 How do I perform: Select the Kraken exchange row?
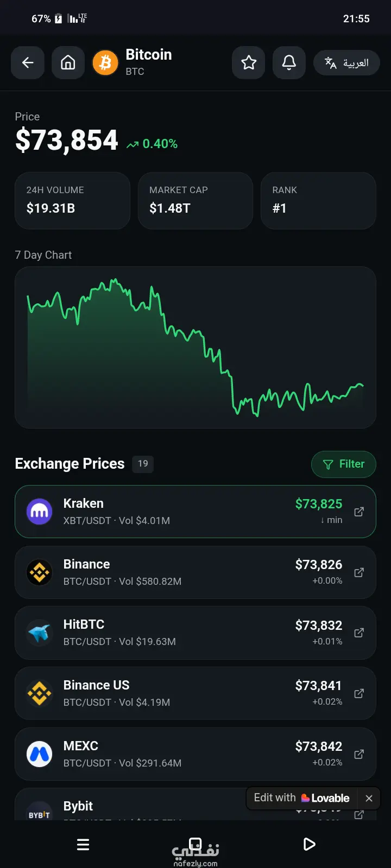click(195, 512)
